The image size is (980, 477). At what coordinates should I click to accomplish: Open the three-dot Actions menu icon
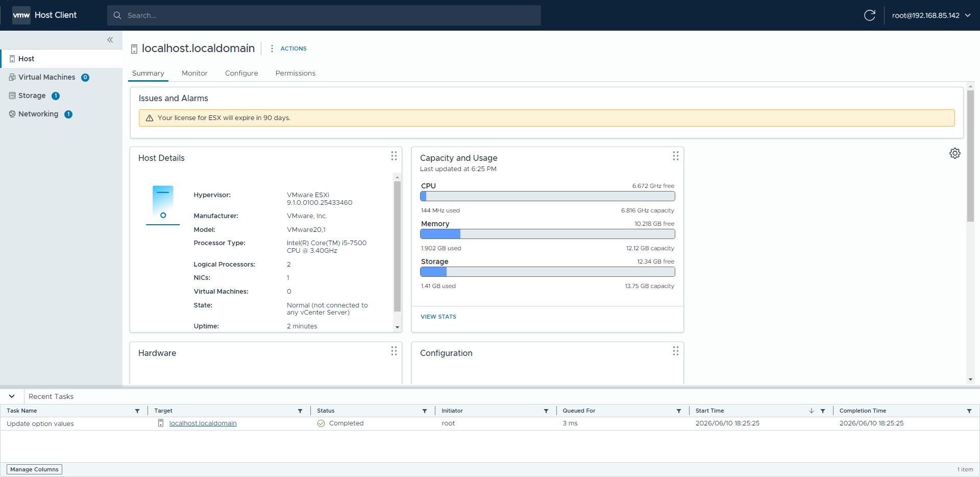click(x=272, y=49)
